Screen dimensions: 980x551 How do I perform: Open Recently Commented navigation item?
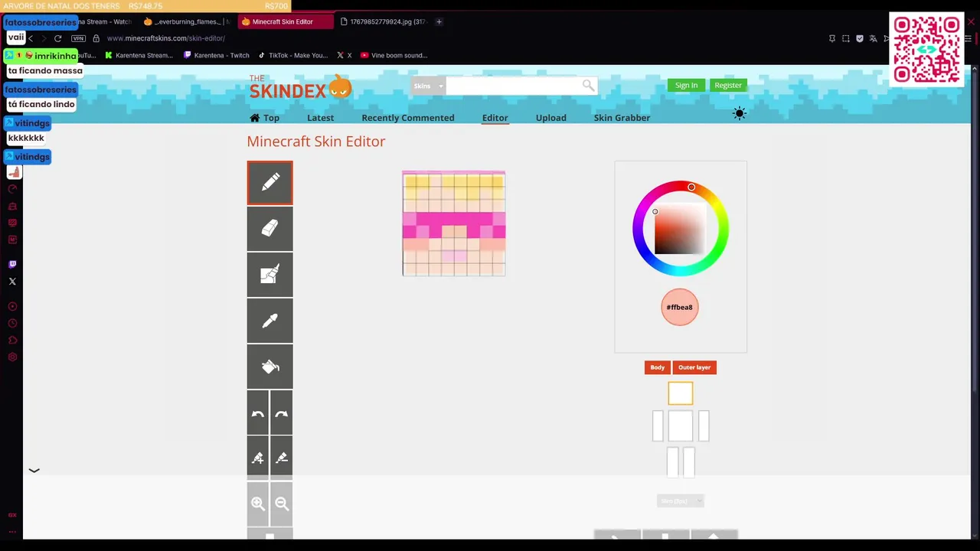[x=408, y=118]
